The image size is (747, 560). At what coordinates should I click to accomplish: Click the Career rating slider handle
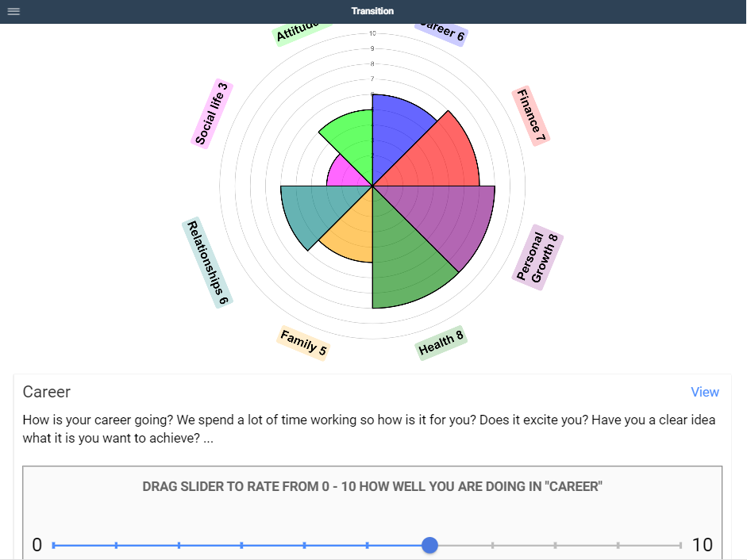click(x=429, y=545)
